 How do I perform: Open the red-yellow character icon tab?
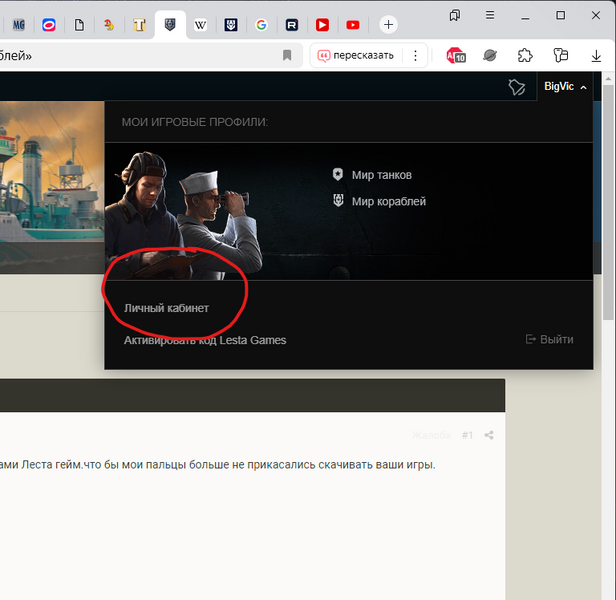pos(109,25)
